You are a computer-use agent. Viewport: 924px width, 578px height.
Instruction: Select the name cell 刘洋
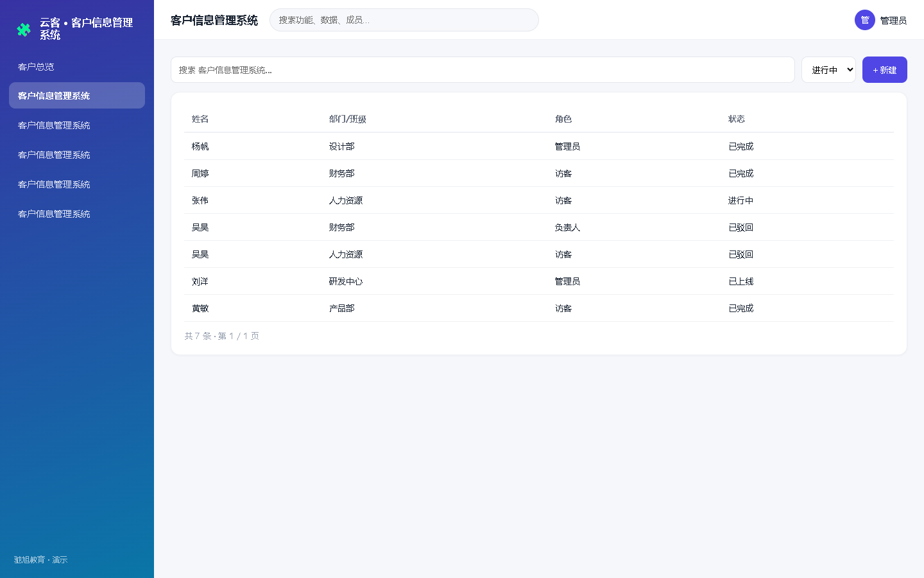(x=200, y=281)
